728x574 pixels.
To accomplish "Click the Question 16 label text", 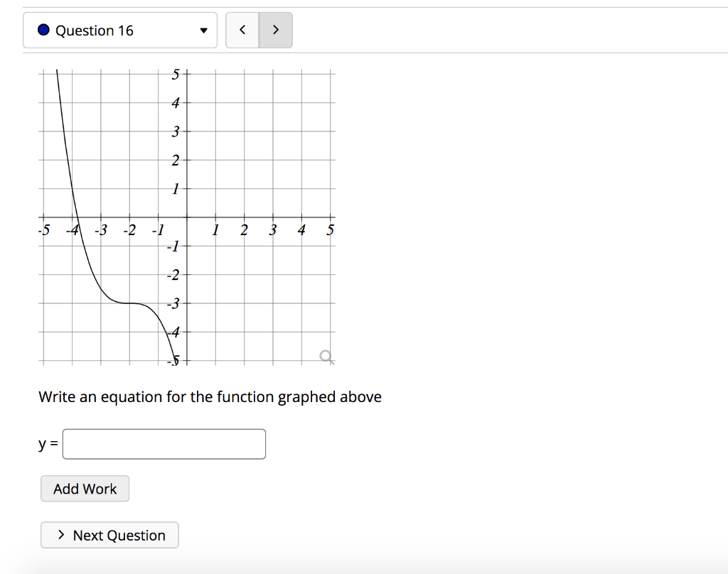I will coord(95,31).
